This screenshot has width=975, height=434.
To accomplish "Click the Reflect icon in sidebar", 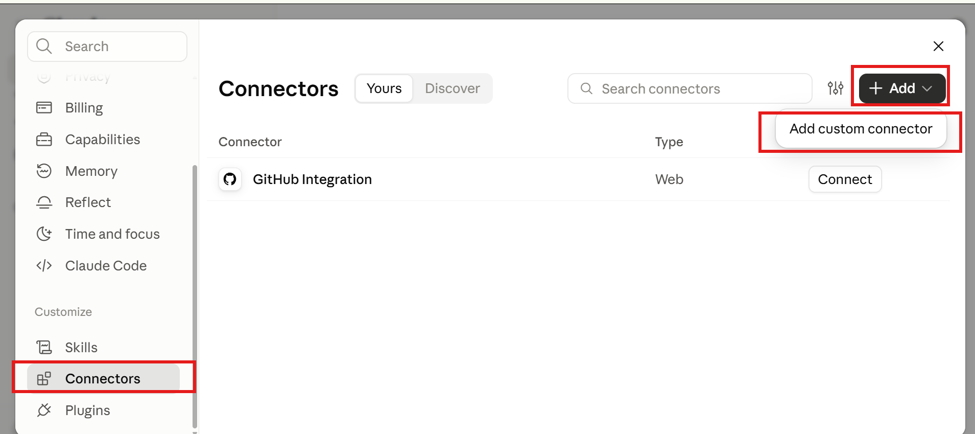I will (44, 203).
